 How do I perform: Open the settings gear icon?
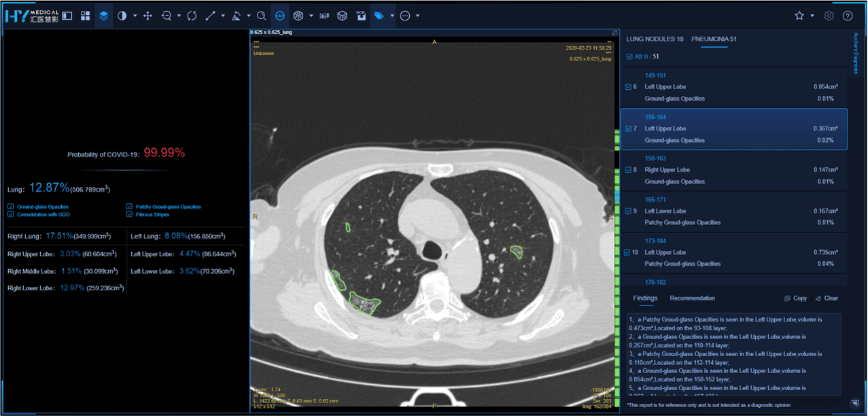tap(829, 16)
